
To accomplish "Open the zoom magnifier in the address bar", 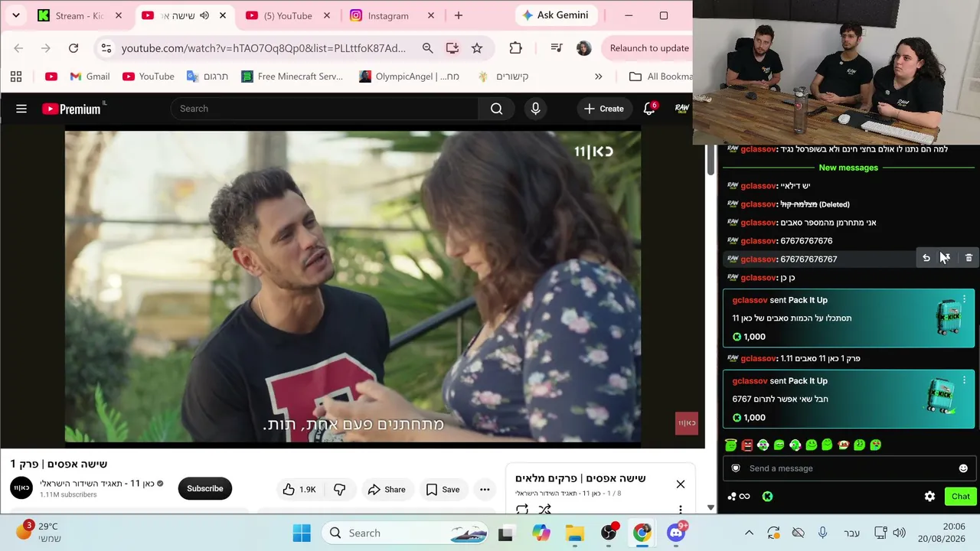I will point(427,48).
